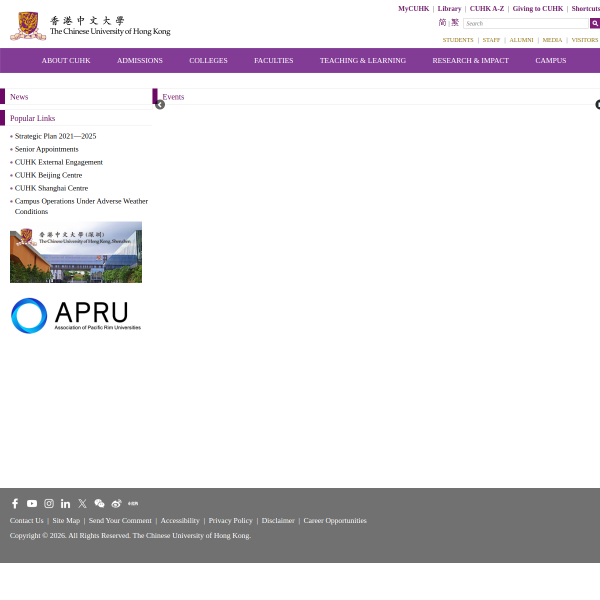Open the COLLEGES menu

coord(208,60)
